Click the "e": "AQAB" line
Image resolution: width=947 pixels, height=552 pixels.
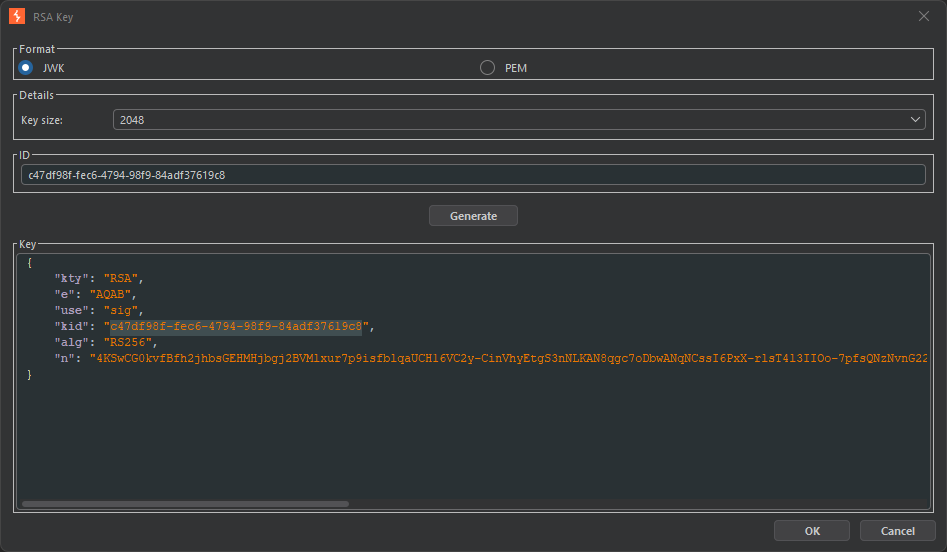[95, 294]
